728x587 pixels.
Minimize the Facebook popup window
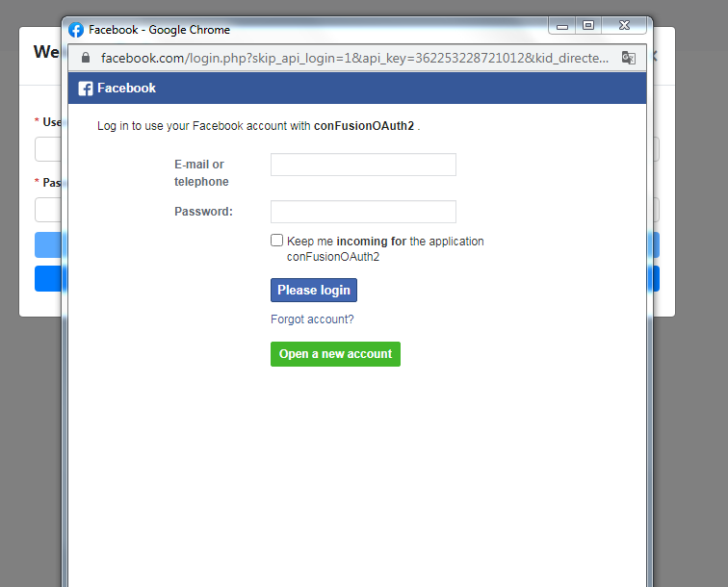[562, 26]
